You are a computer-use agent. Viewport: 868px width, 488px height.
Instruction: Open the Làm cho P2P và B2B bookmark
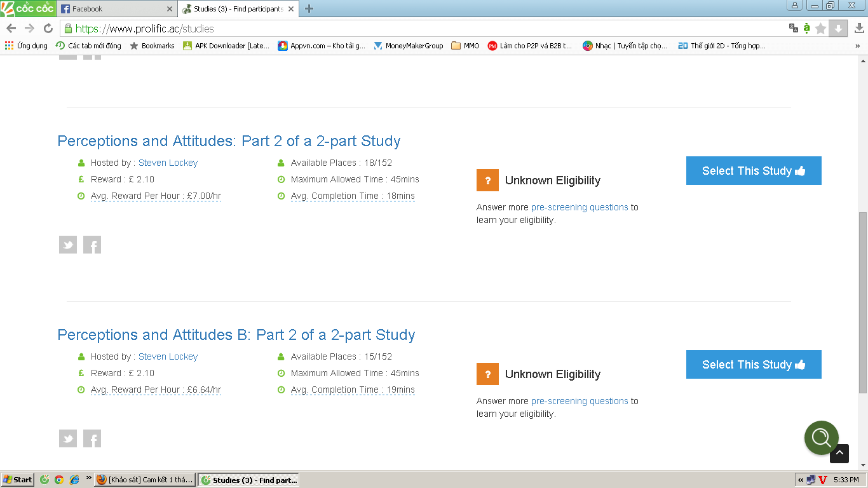[x=530, y=46]
